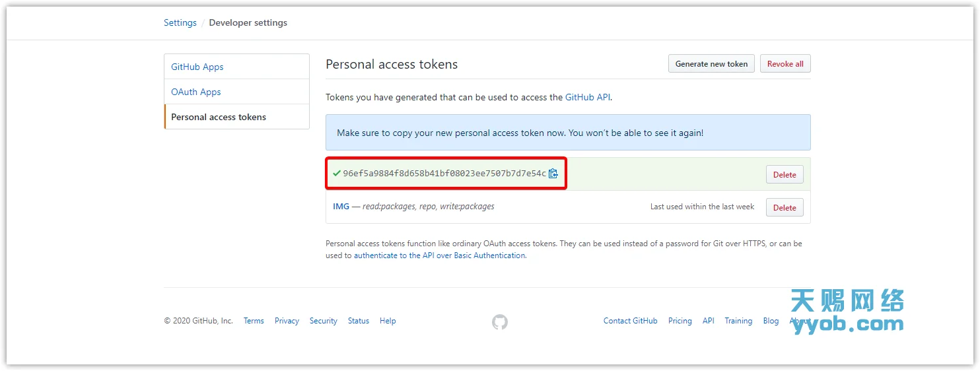Open Terms footer link
This screenshot has width=980, height=371.
[x=254, y=321]
